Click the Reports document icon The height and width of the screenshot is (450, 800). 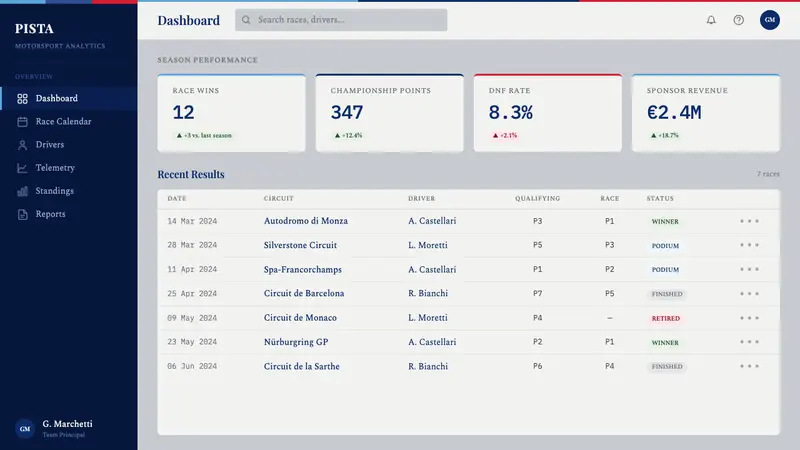point(22,214)
